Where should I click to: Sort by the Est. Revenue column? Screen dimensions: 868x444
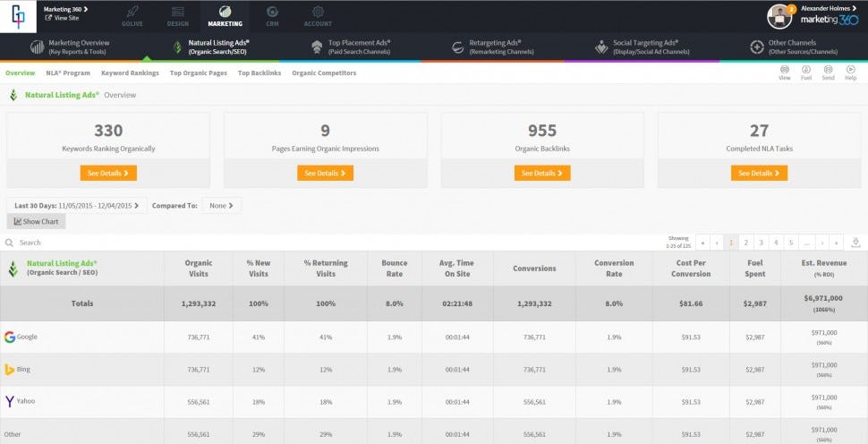coord(824,269)
